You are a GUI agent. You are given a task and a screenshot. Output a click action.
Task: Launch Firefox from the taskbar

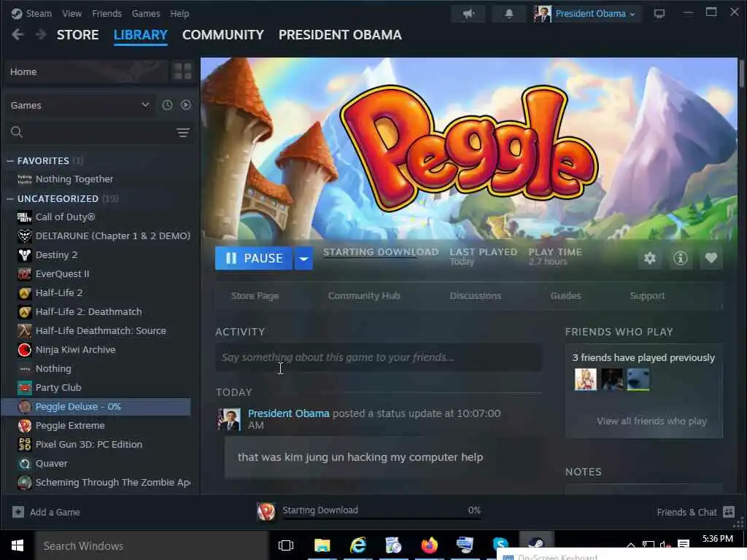(x=429, y=545)
